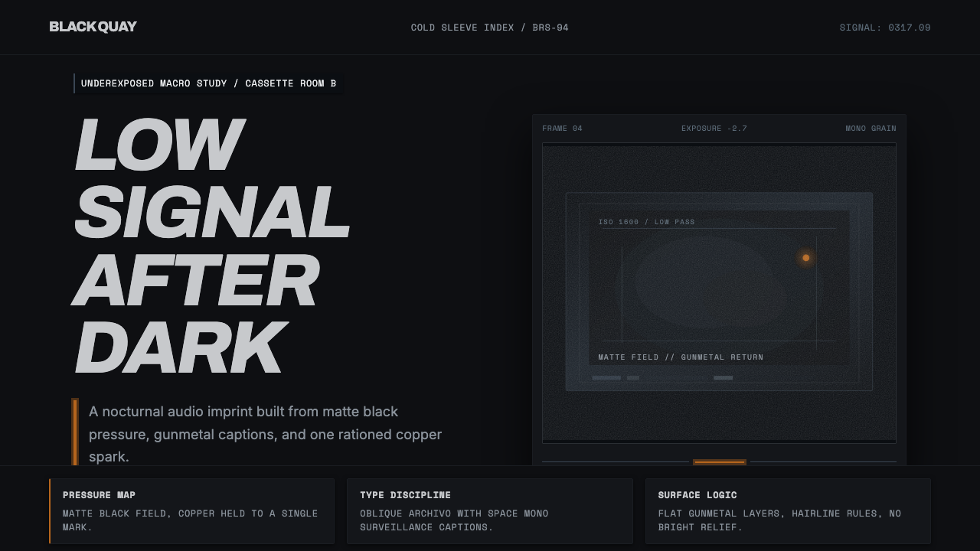This screenshot has width=980, height=551.
Task: Click the copper bar below the frame
Action: tap(720, 462)
